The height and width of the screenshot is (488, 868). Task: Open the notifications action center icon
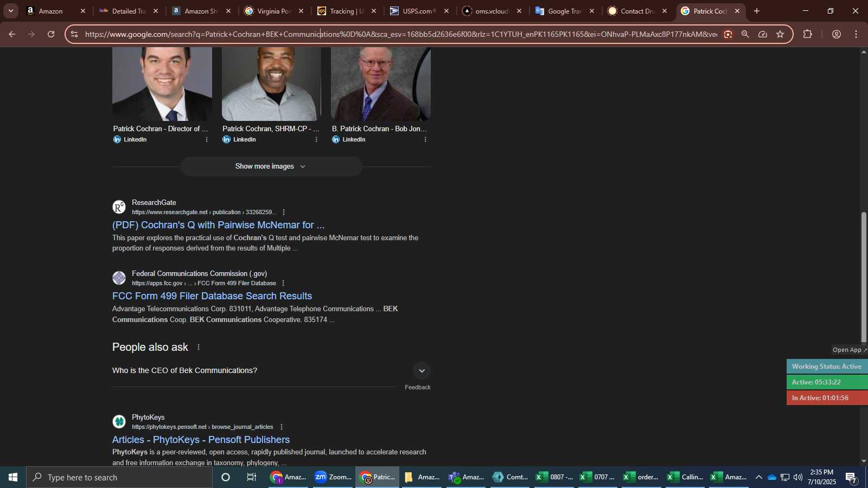click(851, 478)
